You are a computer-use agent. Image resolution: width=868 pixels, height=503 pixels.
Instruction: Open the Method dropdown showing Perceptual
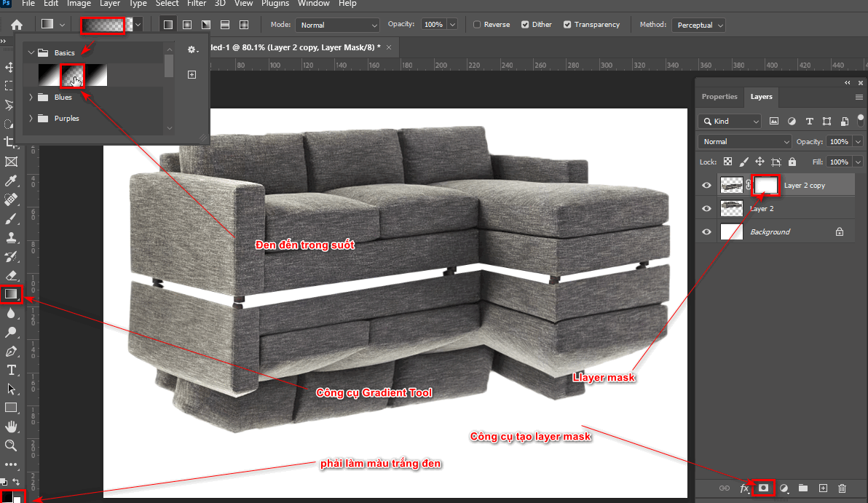point(698,24)
